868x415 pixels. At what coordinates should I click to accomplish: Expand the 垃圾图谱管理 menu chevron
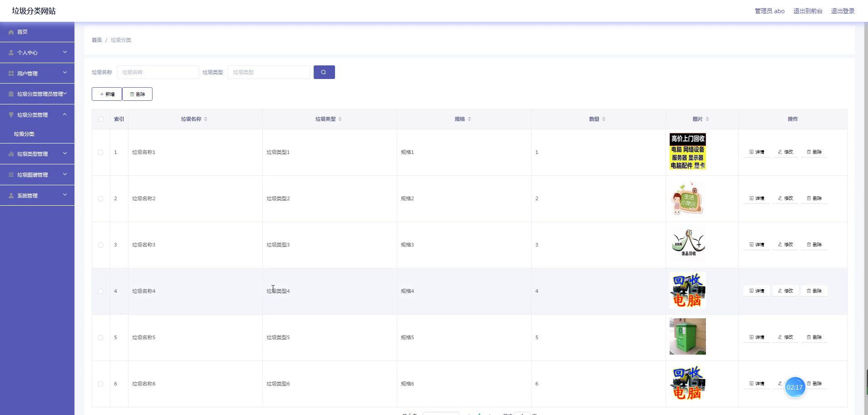click(65, 174)
